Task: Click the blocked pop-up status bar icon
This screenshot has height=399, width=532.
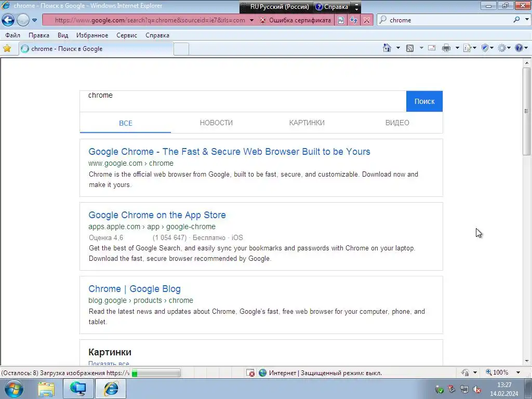Action: (250, 373)
